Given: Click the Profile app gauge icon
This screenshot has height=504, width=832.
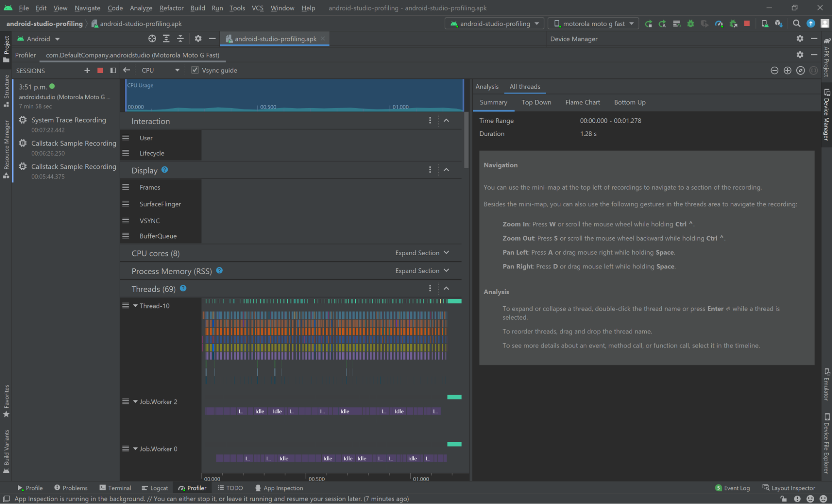Looking at the screenshot, I should tap(719, 24).
